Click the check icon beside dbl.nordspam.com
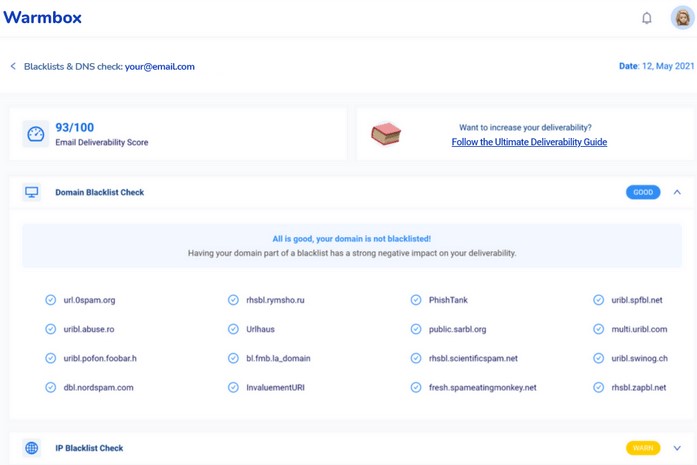 (x=51, y=387)
